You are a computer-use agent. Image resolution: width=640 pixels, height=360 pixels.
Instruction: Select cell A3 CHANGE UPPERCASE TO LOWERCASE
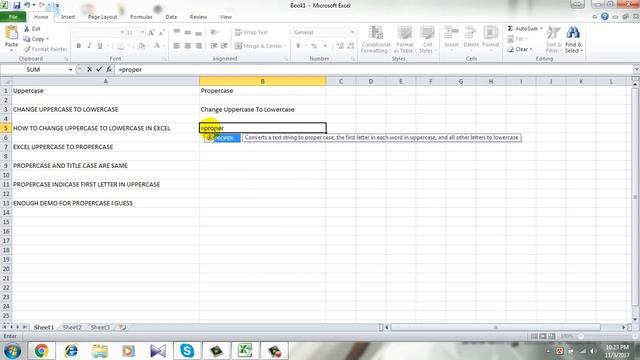tap(106, 109)
